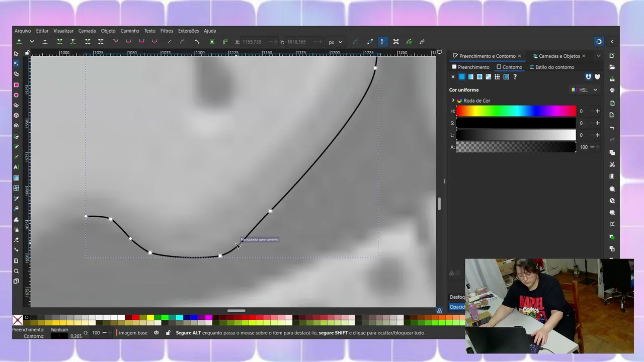The image size is (644, 362).
Task: Click the Print document icon
Action: 612,90
